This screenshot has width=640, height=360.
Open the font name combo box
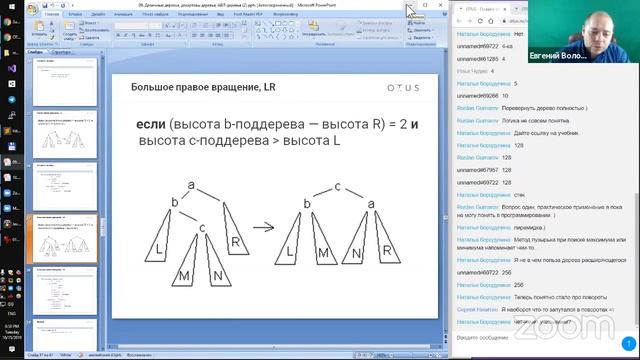131,26
